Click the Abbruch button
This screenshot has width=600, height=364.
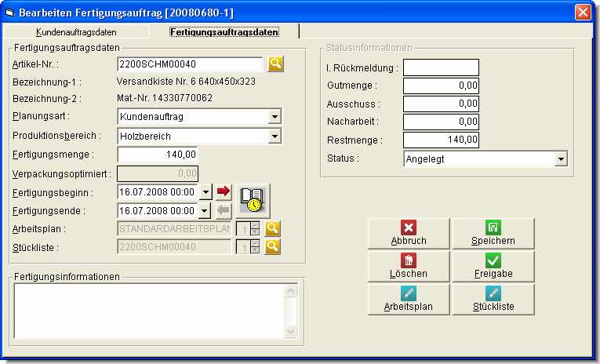pos(409,233)
